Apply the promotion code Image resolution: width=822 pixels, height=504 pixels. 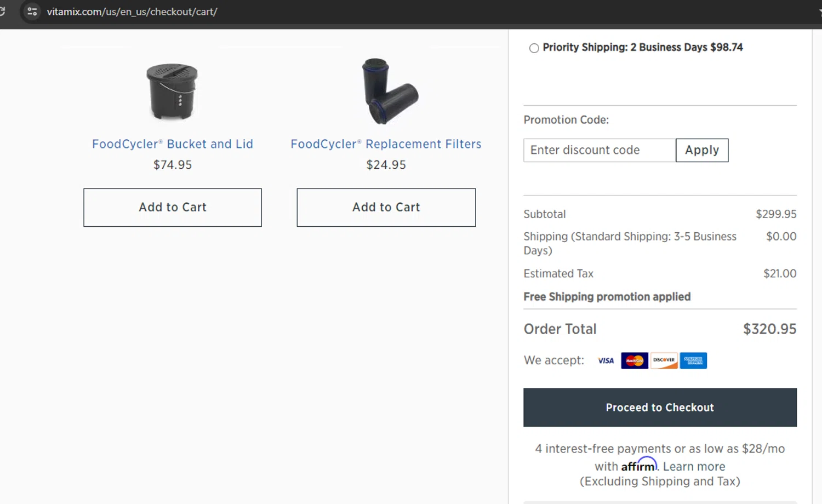(x=702, y=150)
